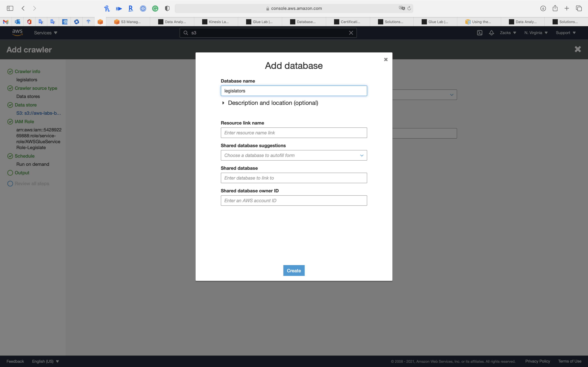
Task: Open Safari share icon
Action: (555, 8)
